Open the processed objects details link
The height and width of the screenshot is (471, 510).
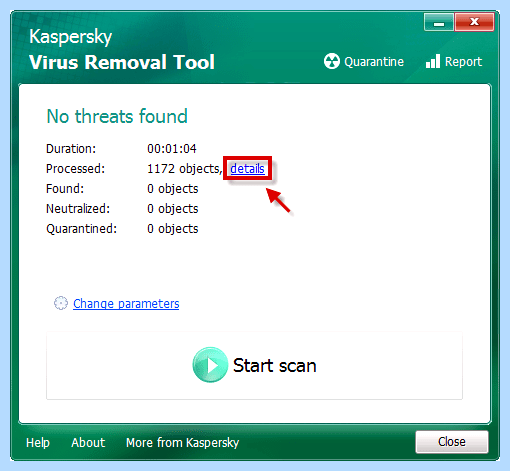coord(247,169)
